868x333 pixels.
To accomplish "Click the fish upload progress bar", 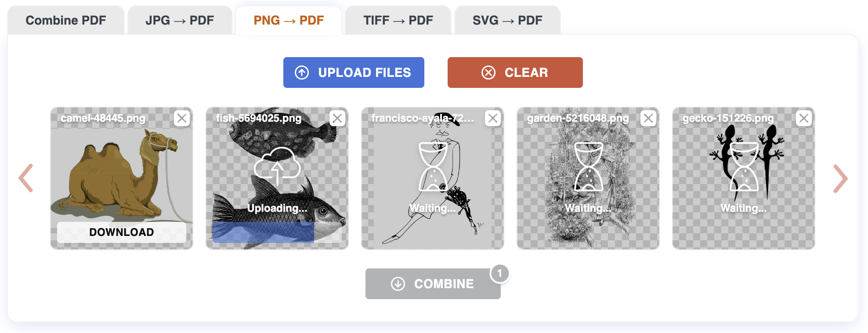I will point(277,232).
